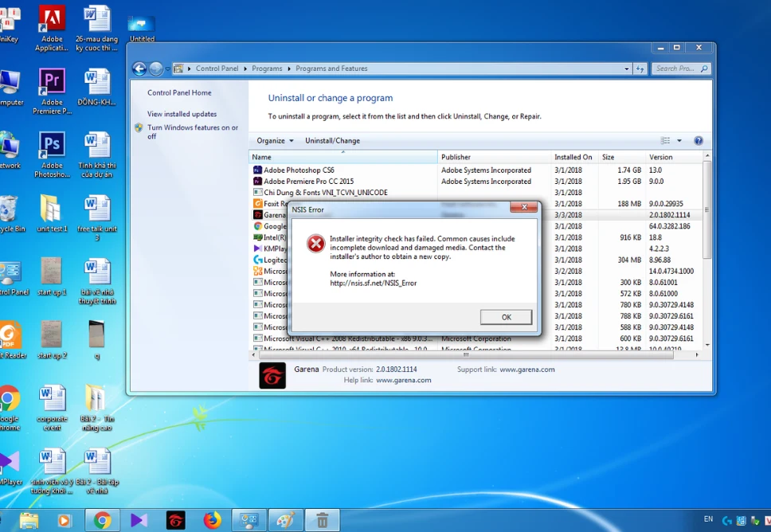Click the scroll up arrow of program list
This screenshot has height=532, width=771.
pos(707,156)
